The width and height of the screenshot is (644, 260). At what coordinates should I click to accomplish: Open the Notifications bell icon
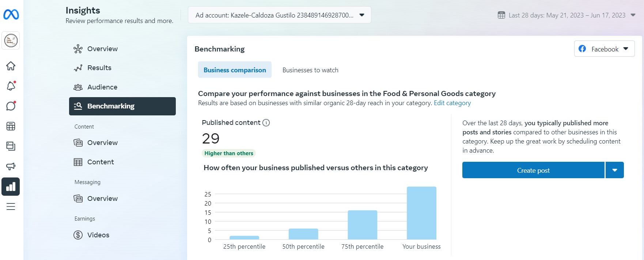point(11,86)
